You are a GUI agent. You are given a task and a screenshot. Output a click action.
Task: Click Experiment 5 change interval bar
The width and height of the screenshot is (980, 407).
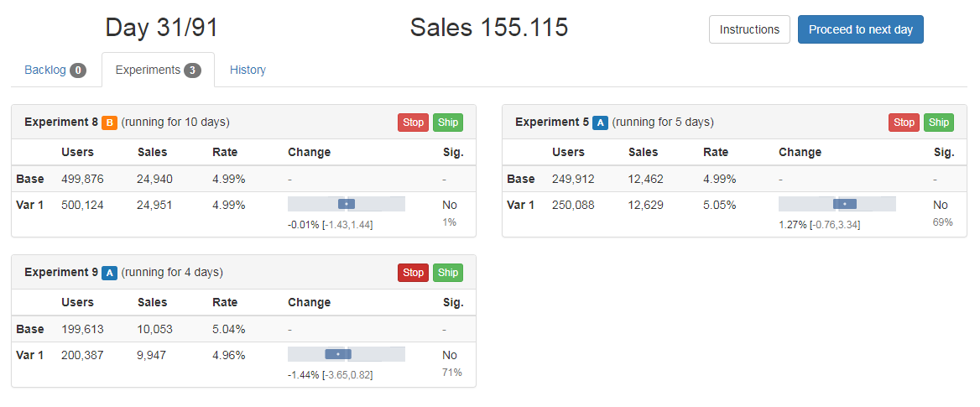point(837,204)
